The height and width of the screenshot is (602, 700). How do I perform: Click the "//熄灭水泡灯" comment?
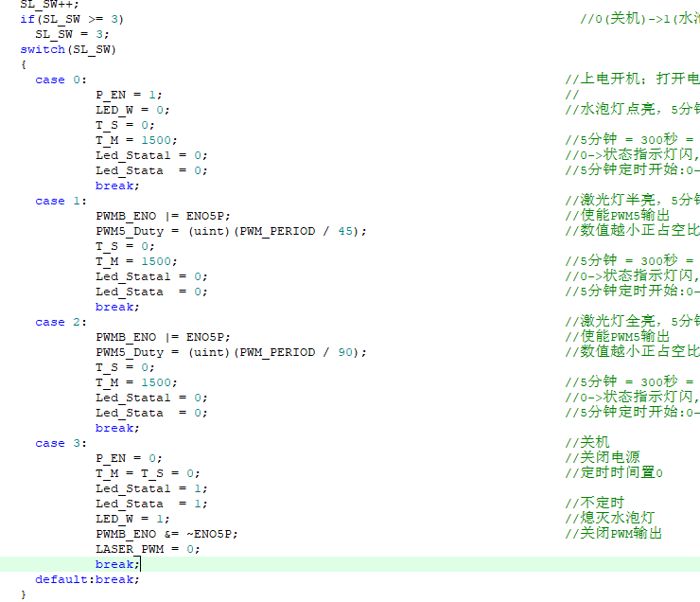(x=609, y=519)
